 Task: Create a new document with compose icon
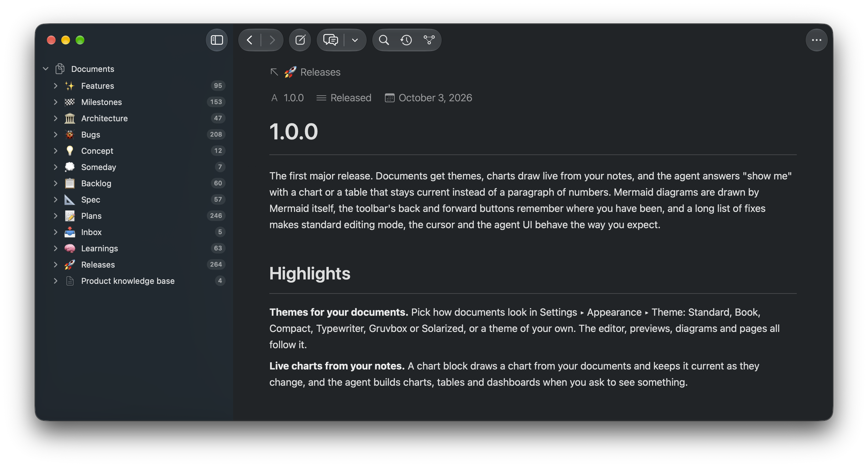click(x=300, y=40)
